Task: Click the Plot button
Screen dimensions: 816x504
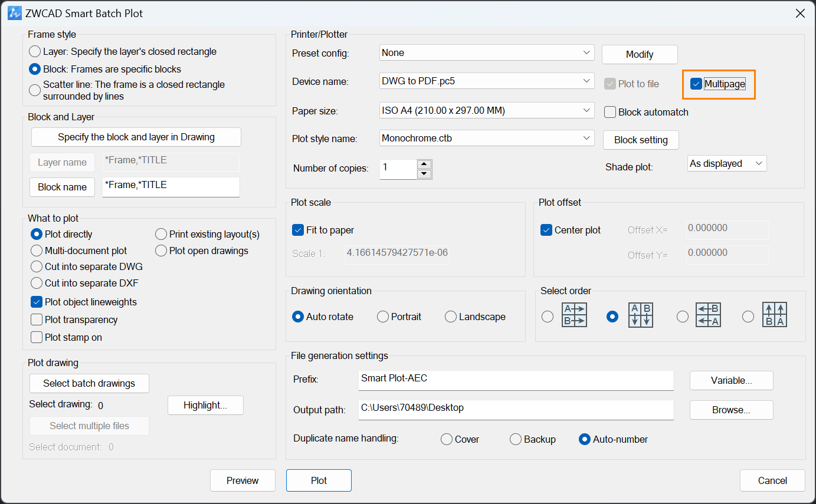Action: click(x=319, y=480)
